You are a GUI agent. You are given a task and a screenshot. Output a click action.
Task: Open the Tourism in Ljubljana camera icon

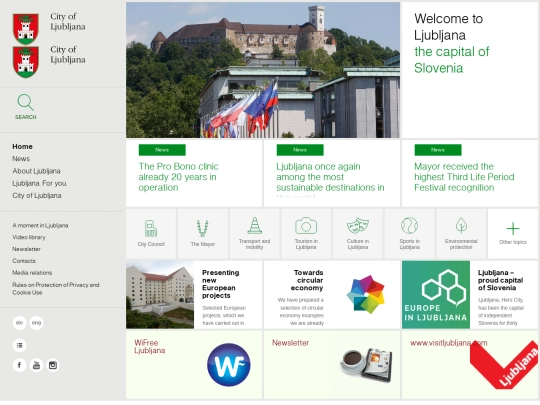click(x=306, y=226)
